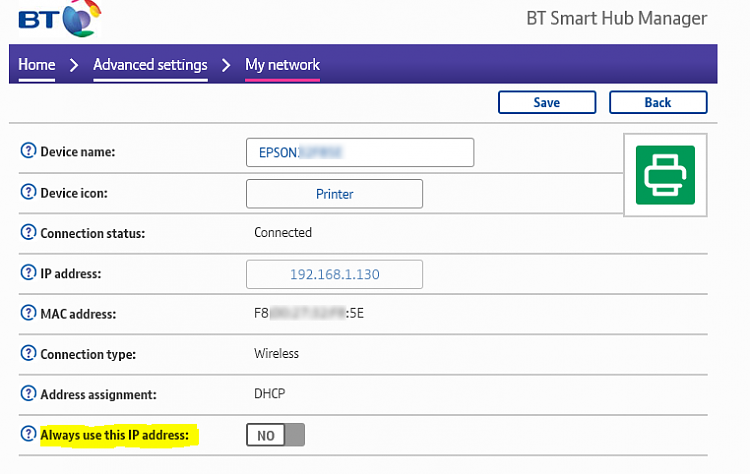Open help for Address assignment
Viewport: 750px width, 474px height.
[x=28, y=393]
